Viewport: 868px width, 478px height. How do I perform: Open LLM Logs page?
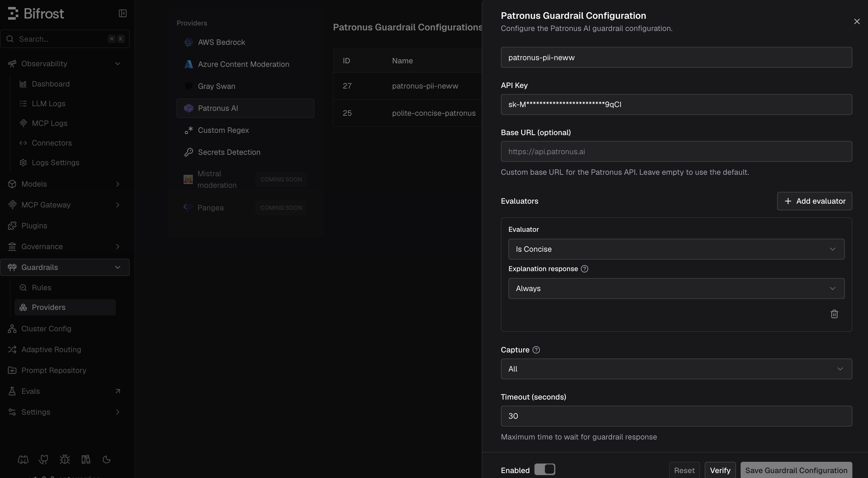[65, 103]
